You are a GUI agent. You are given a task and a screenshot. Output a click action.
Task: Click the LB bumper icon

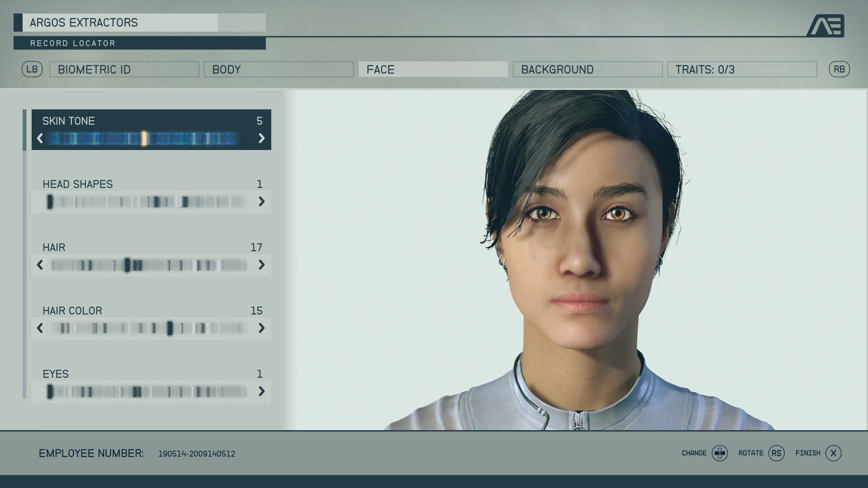[x=32, y=69]
